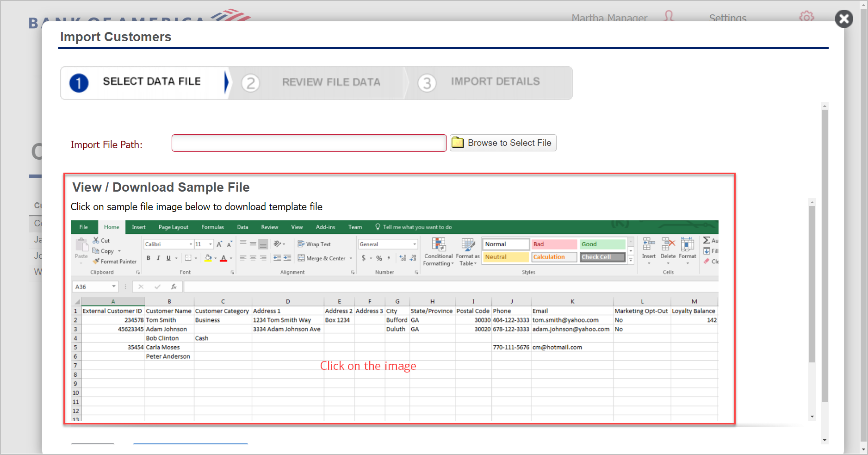Click the dollar currency format icon
Screen dimensions: 868x455
pyautogui.click(x=364, y=258)
